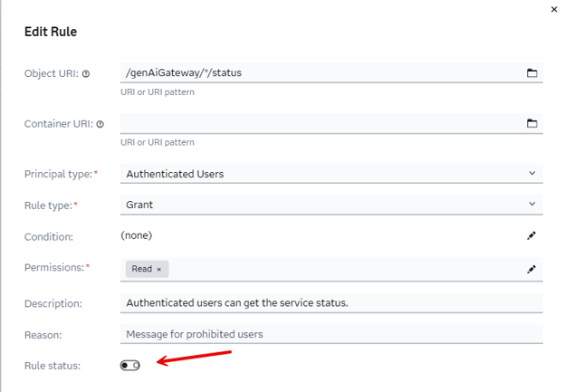
Task: Click hint text under Object URI
Action: [x=158, y=92]
